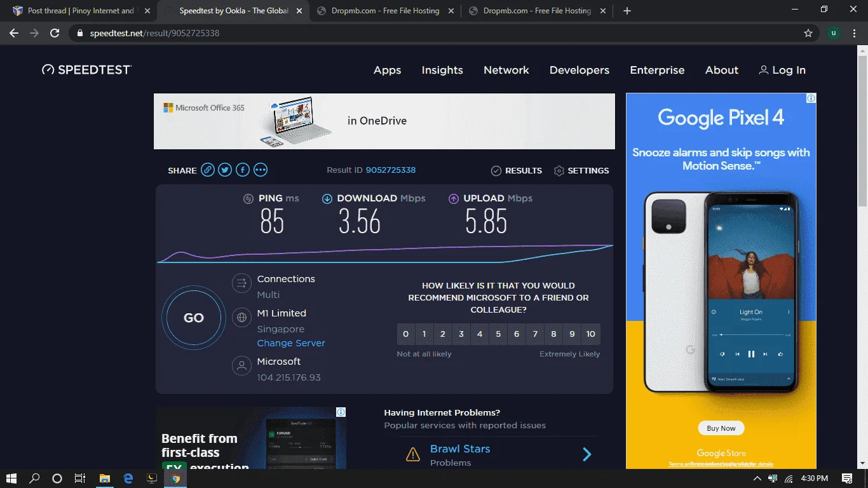Open Windows search from the taskbar

(34, 478)
